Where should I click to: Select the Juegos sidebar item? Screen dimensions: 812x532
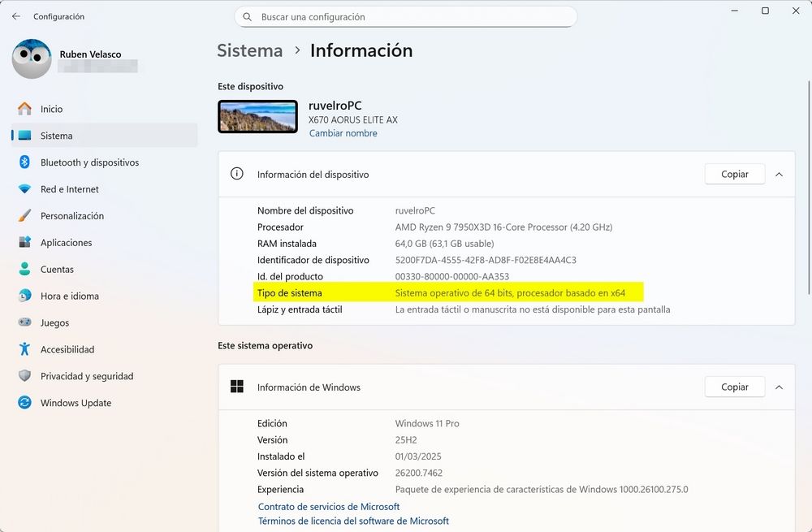tap(54, 322)
